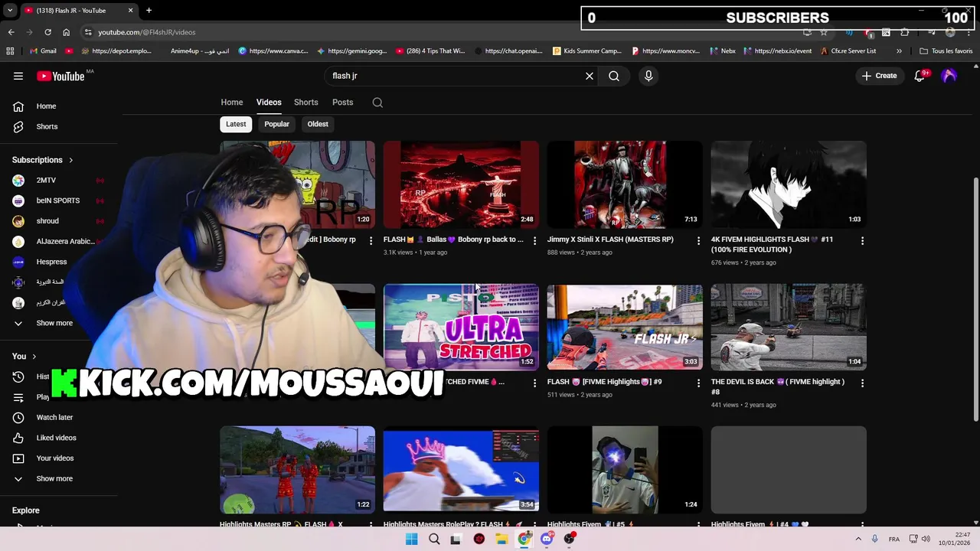Bookmark this page with the star icon
This screenshot has width=980, height=551.
point(824,32)
